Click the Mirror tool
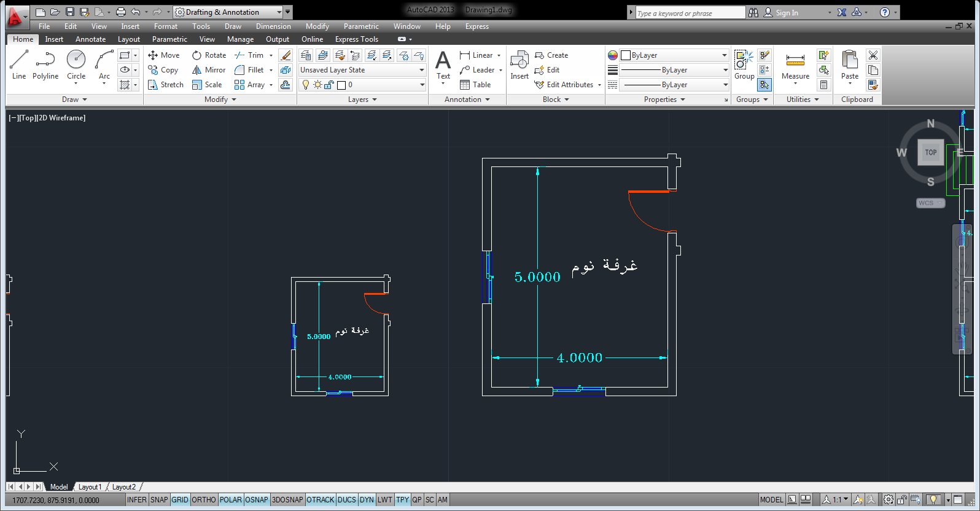This screenshot has height=511, width=980. point(209,70)
